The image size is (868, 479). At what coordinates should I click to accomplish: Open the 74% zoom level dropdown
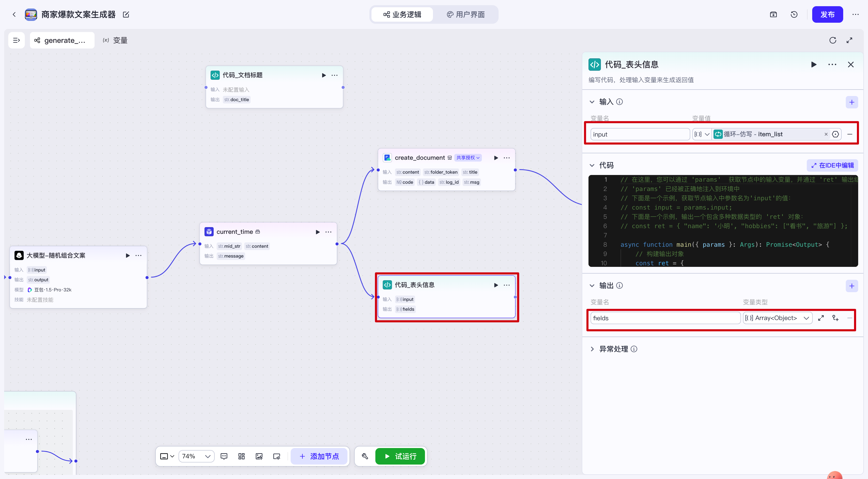196,456
